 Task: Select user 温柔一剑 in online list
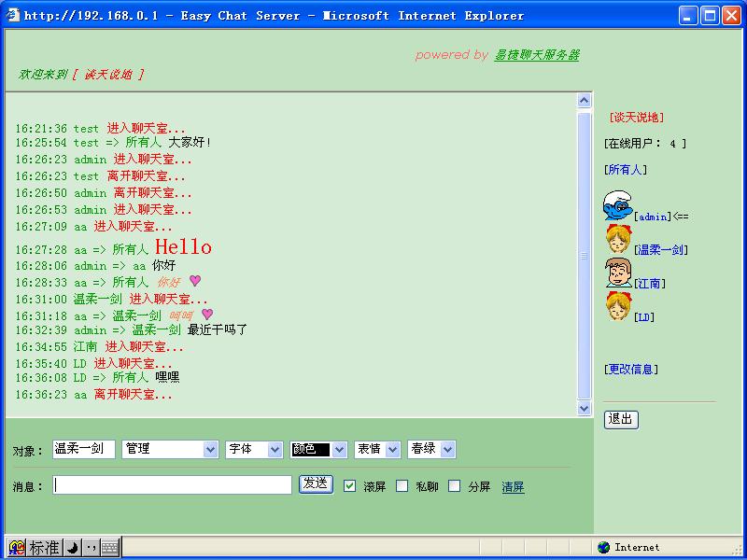(x=661, y=249)
